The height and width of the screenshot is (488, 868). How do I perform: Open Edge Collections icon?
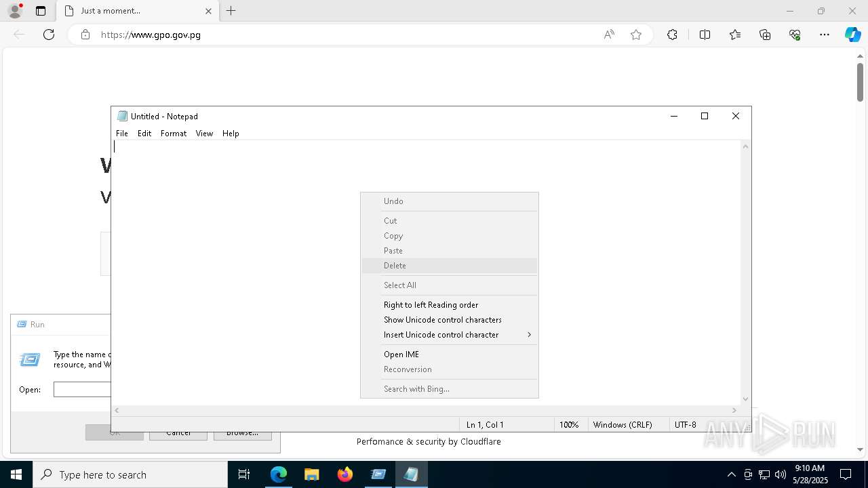pos(765,35)
